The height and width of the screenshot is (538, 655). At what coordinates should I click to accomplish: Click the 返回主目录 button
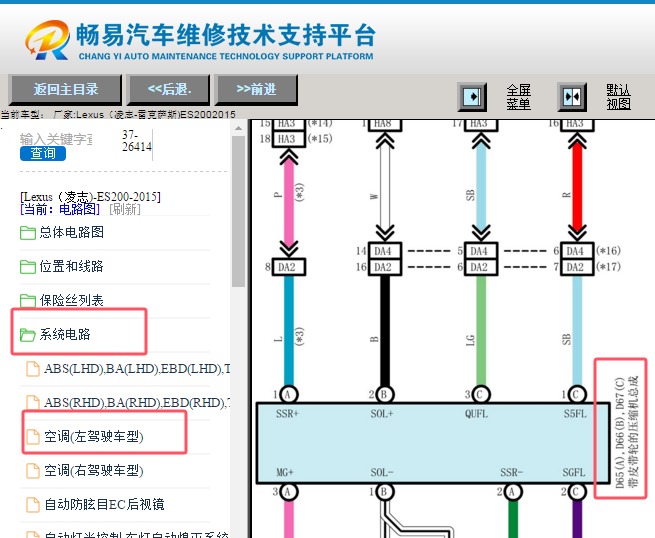65,89
